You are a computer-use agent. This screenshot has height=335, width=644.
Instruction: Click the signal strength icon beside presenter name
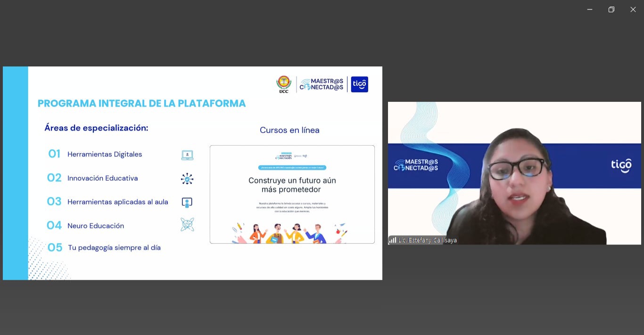coord(392,240)
